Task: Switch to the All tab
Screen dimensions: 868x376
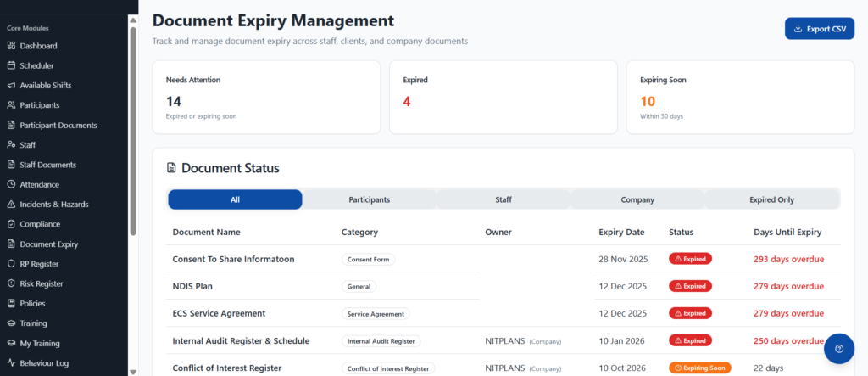Action: point(236,199)
